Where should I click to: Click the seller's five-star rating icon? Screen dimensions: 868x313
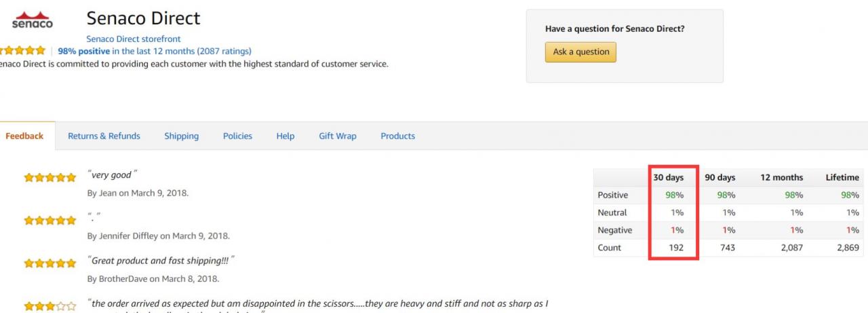click(23, 51)
